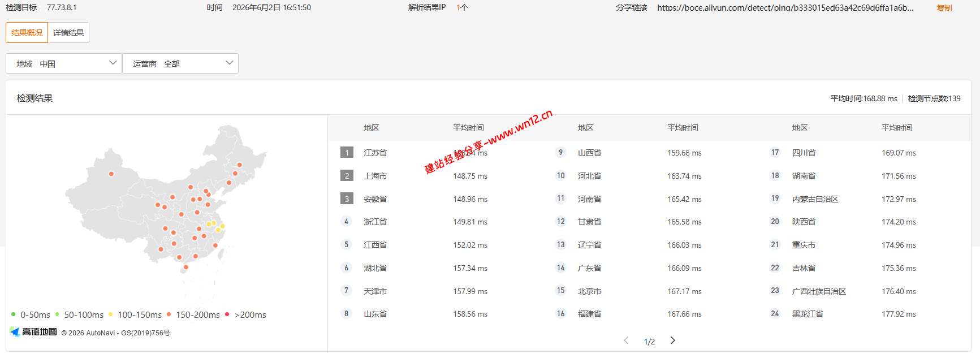The height and width of the screenshot is (358, 980).
Task: Select rank 4 badge for 浙江省
Action: [x=347, y=222]
